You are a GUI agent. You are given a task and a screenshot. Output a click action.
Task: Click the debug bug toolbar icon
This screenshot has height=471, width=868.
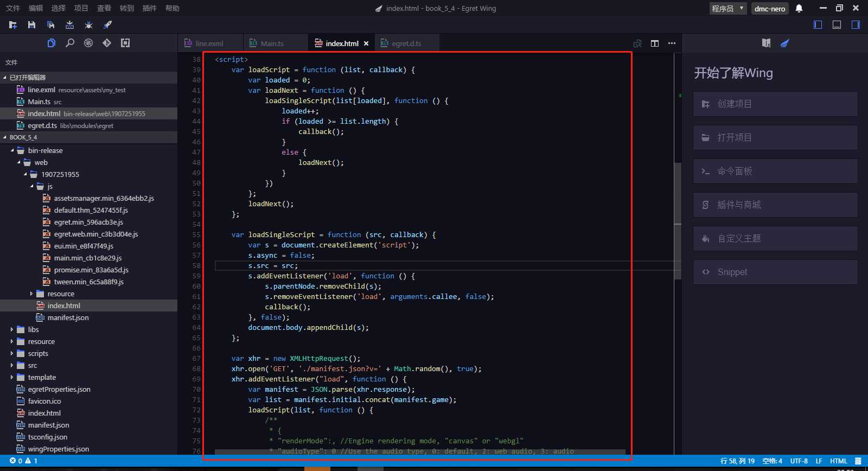(x=89, y=25)
